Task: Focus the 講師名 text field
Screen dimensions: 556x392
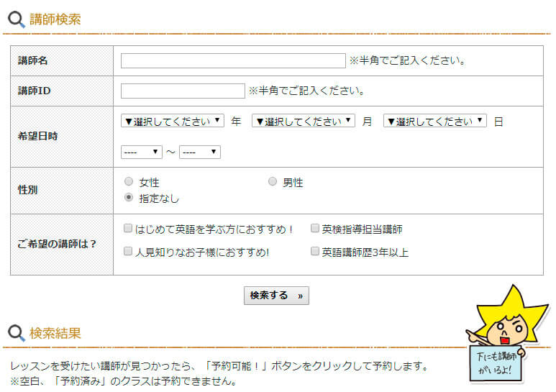Action: pyautogui.click(x=233, y=60)
